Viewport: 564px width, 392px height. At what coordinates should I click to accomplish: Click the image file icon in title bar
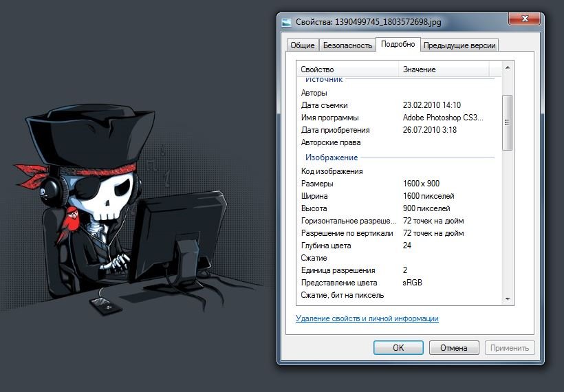[x=286, y=21]
